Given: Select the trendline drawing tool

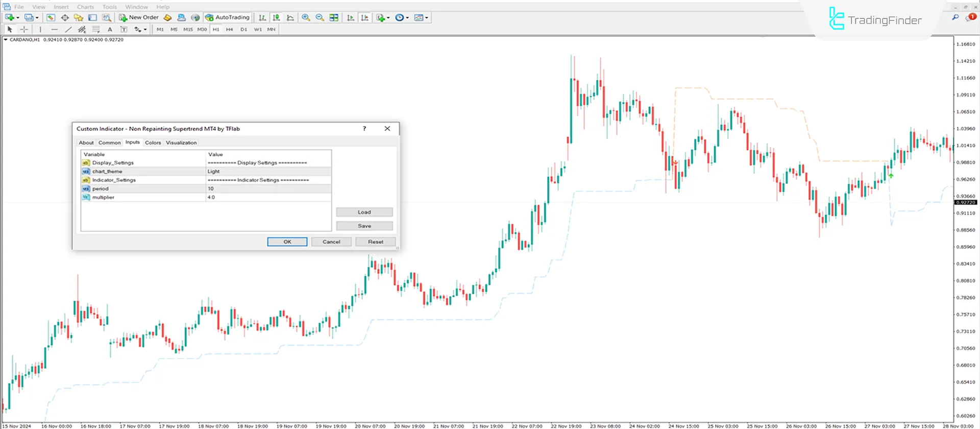Looking at the screenshot, I should (68, 30).
